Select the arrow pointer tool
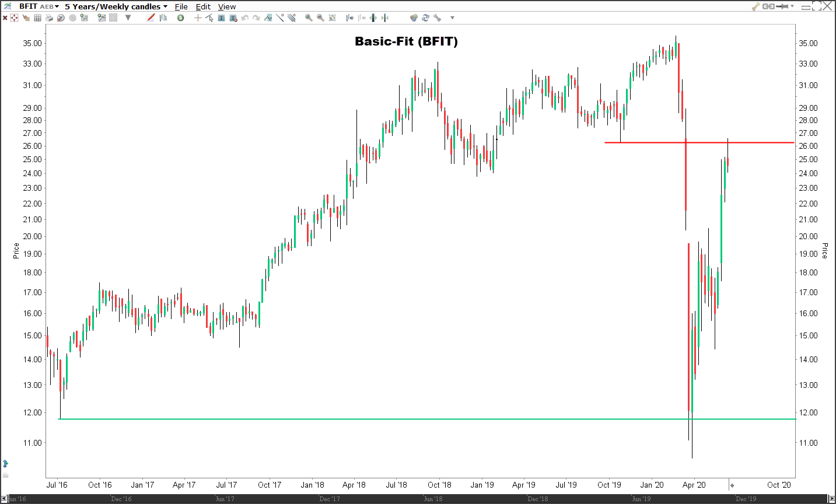 click(x=209, y=18)
